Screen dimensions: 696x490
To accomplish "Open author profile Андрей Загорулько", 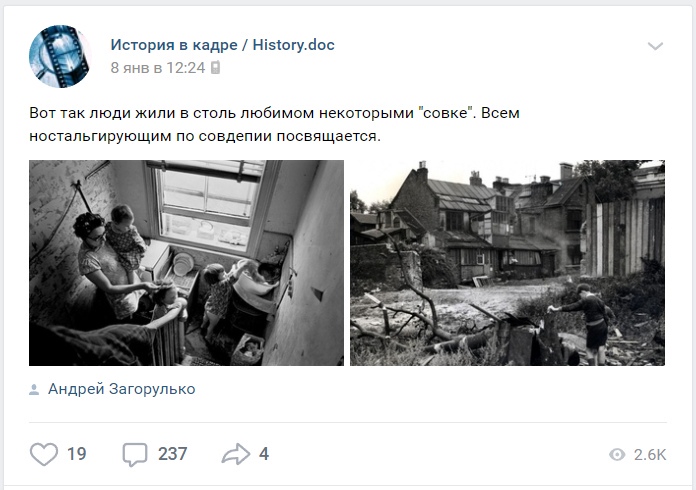I will tap(122, 389).
